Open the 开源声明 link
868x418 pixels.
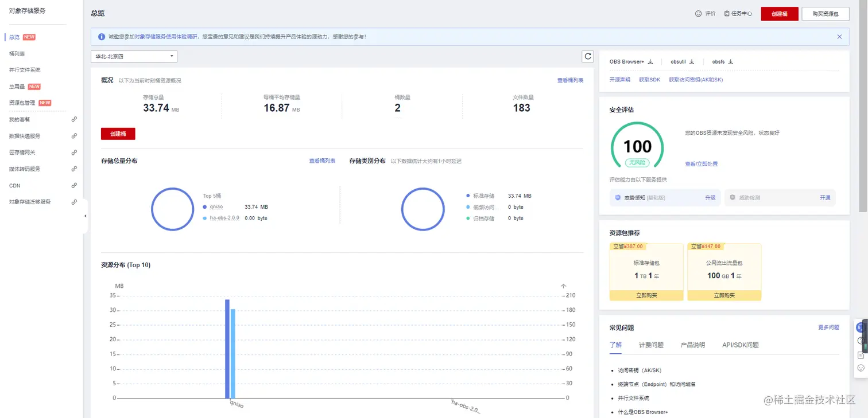coord(619,80)
